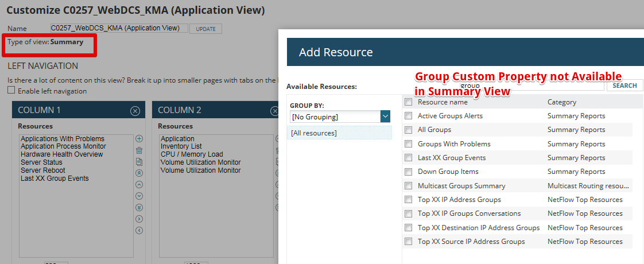This screenshot has height=264, width=644.
Task: Click the move-up arrow icon in Column 1
Action: [139, 184]
